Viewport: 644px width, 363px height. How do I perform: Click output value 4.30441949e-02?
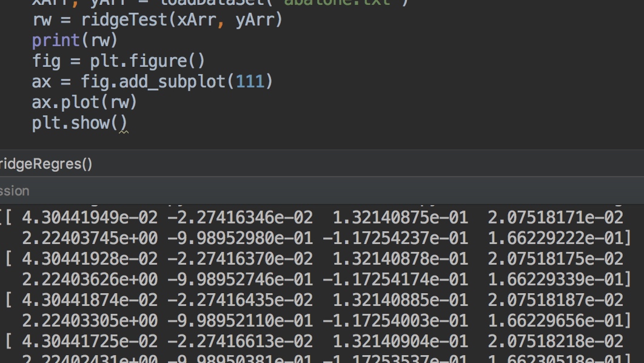[90, 217]
